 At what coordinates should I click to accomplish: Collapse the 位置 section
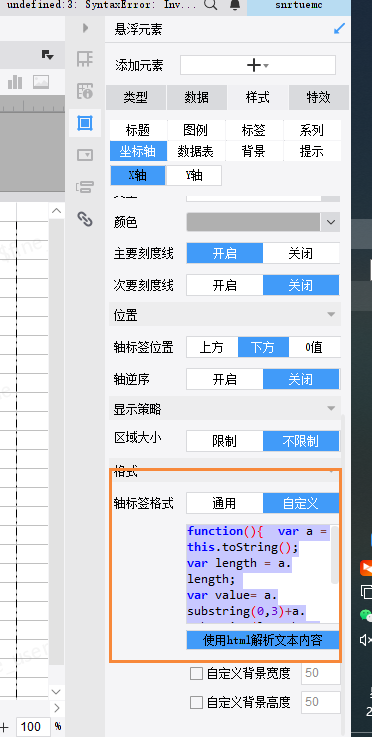point(331,314)
